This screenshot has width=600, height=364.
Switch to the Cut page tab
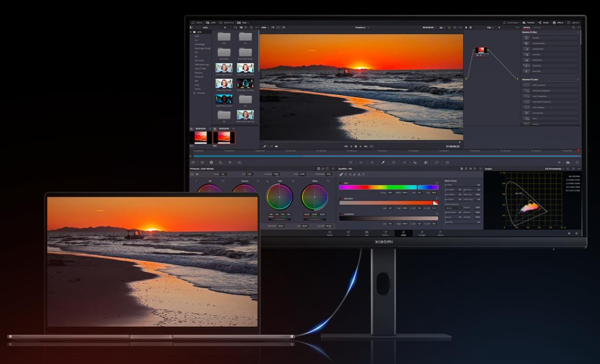(348, 233)
